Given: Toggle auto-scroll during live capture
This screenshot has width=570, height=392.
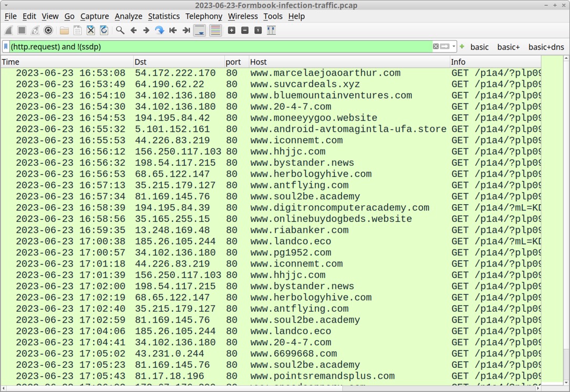Looking at the screenshot, I should coord(200,30).
